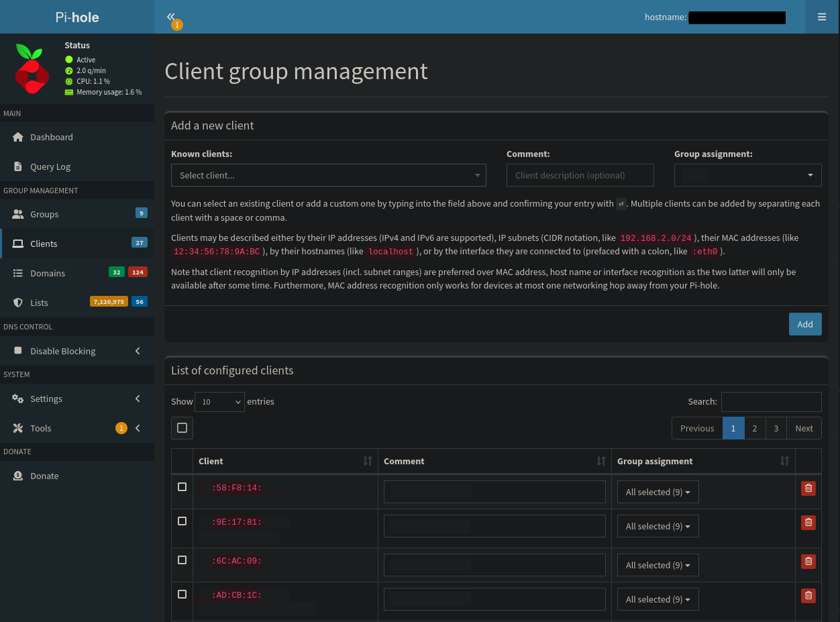Open group dropdown for client :6C:AC:09:
This screenshot has height=622, width=840.
[x=658, y=565]
